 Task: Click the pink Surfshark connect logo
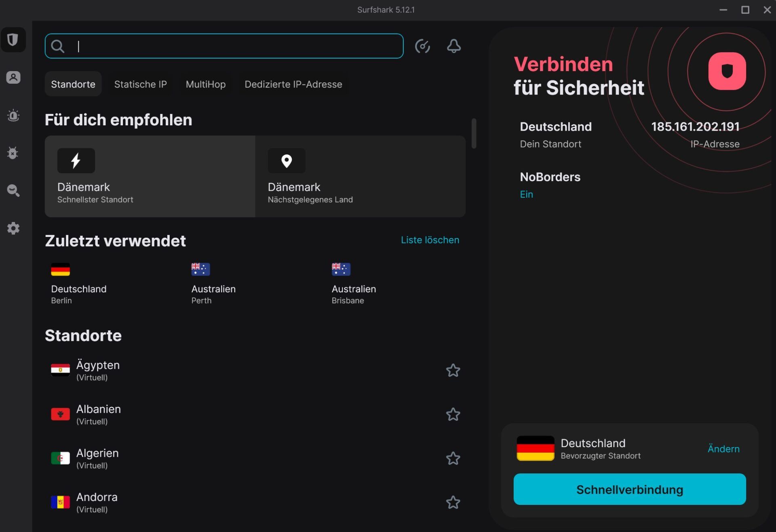point(727,71)
